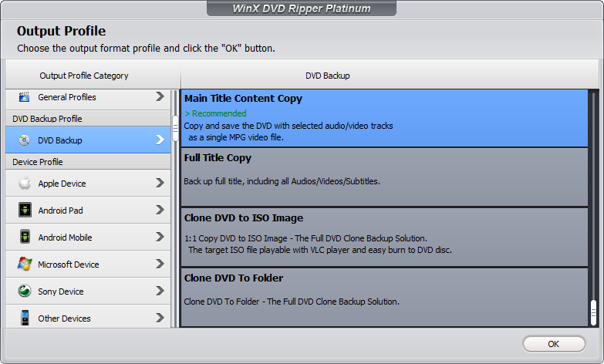Choose Clone DVD to ISO Image option
This screenshot has width=604, height=364.
pyautogui.click(x=384, y=238)
